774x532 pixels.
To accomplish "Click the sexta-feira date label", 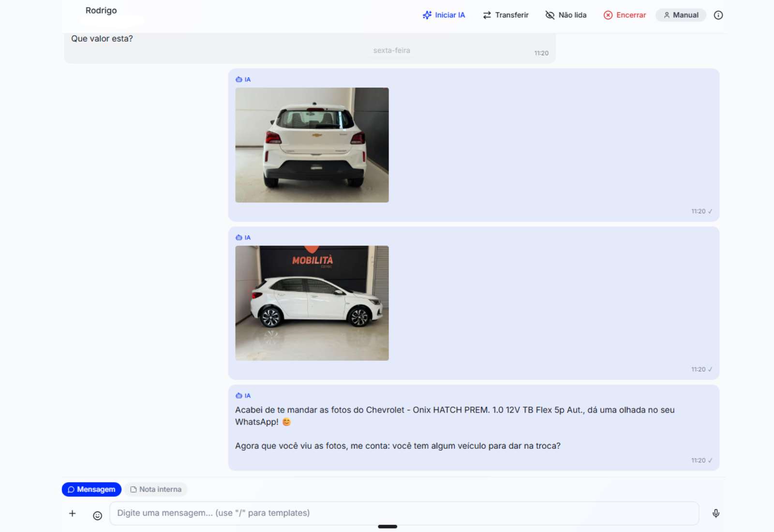I will 392,50.
